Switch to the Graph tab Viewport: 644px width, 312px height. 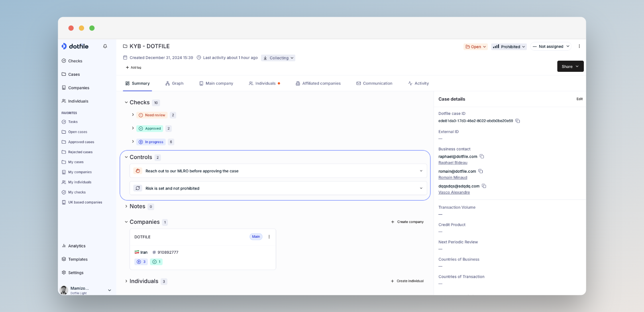click(174, 83)
